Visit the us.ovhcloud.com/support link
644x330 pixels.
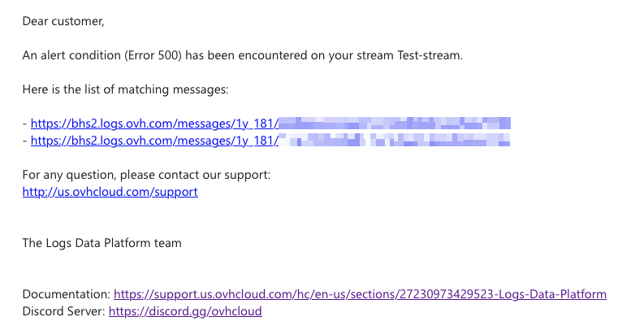pyautogui.click(x=110, y=192)
